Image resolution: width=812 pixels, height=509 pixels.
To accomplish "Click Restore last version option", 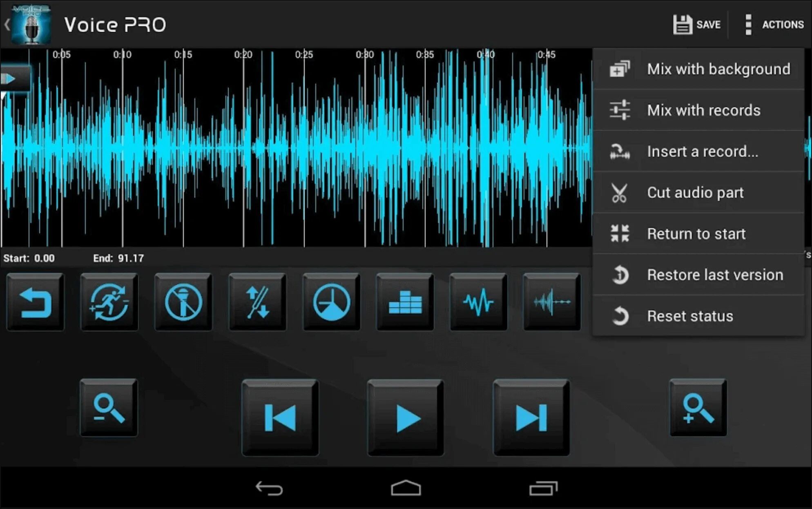I will (x=703, y=275).
